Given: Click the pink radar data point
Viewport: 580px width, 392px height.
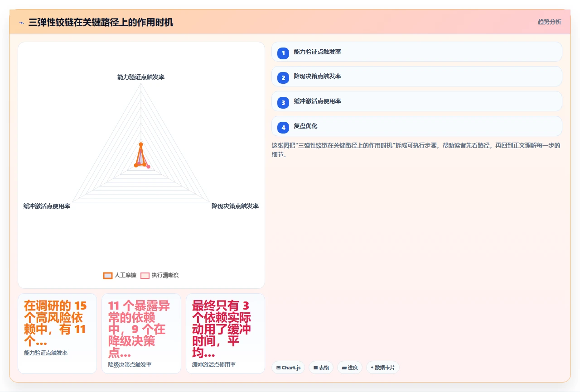Looking at the screenshot, I should point(148,167).
